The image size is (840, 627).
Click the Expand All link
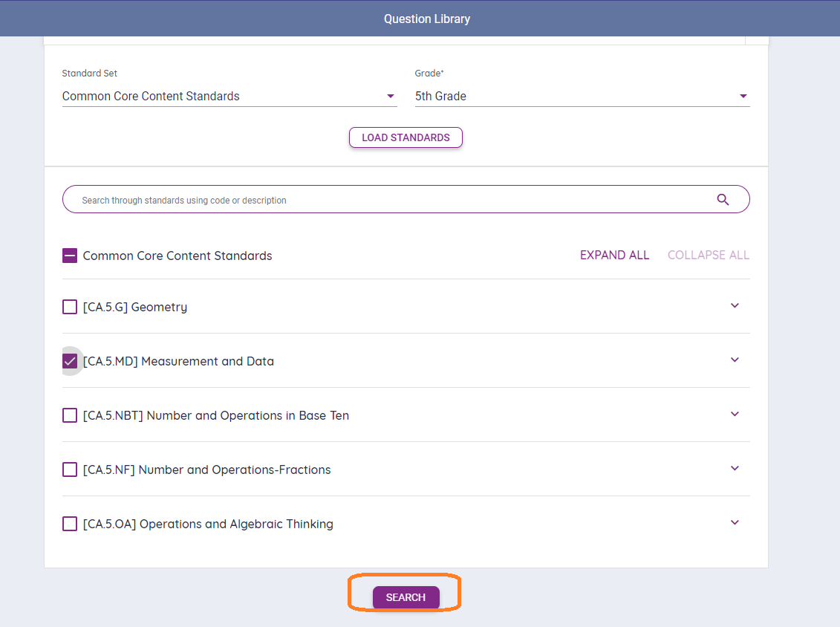point(614,255)
